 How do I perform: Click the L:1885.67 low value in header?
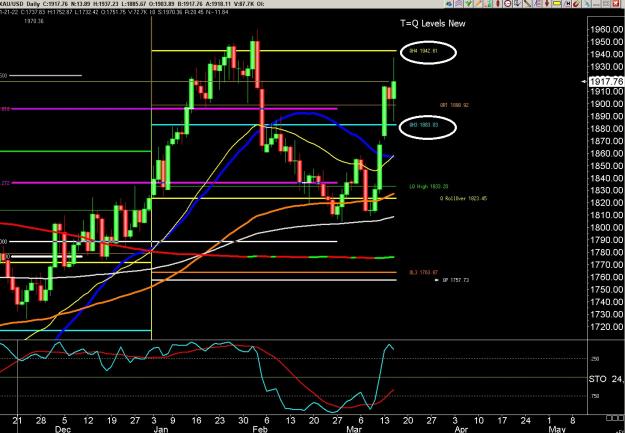coord(134,3)
